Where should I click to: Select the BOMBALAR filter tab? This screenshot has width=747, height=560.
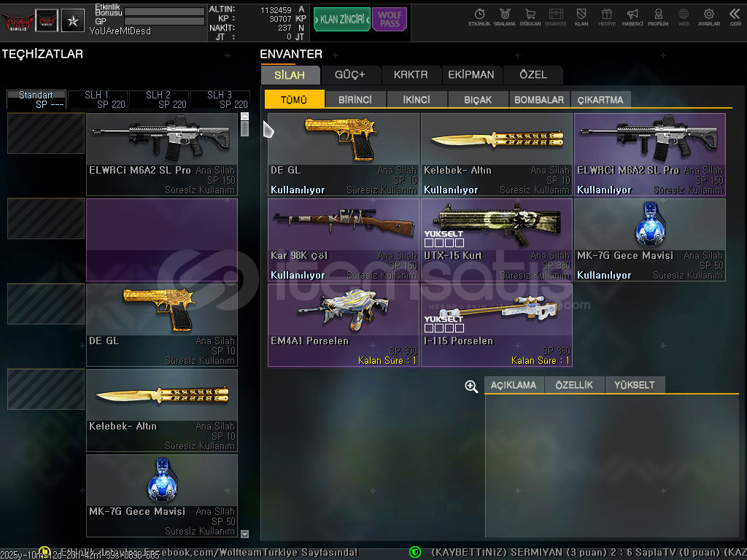coord(539,99)
